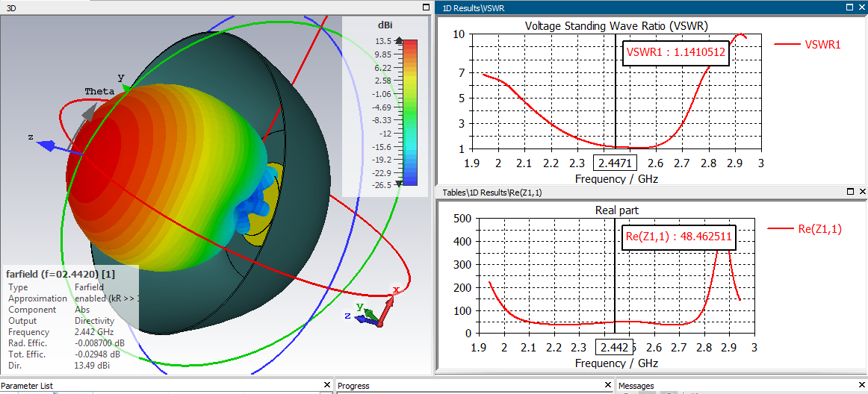
Task: Select the VSWR1 legend entry
Action: click(807, 45)
